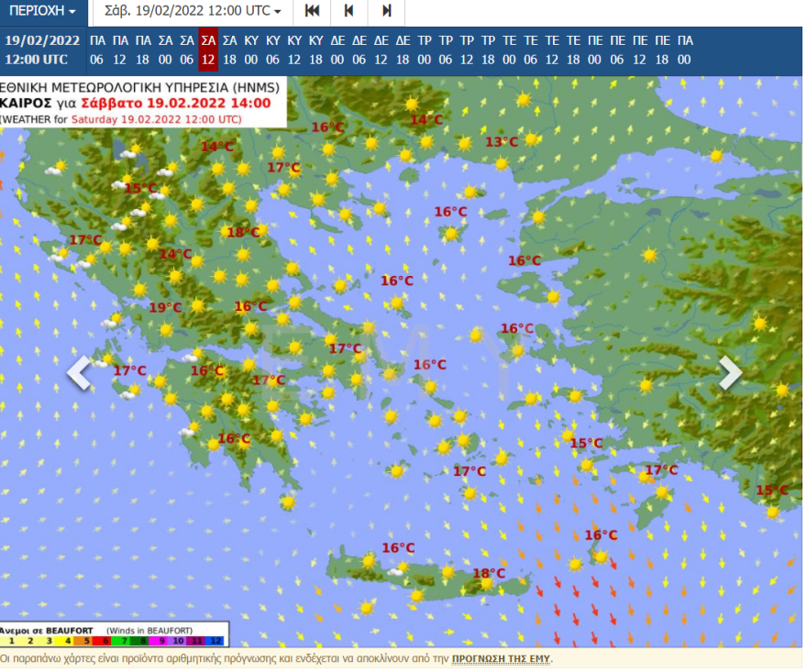
Task: Select the ΣΑ 18 time slot
Action: (x=229, y=50)
